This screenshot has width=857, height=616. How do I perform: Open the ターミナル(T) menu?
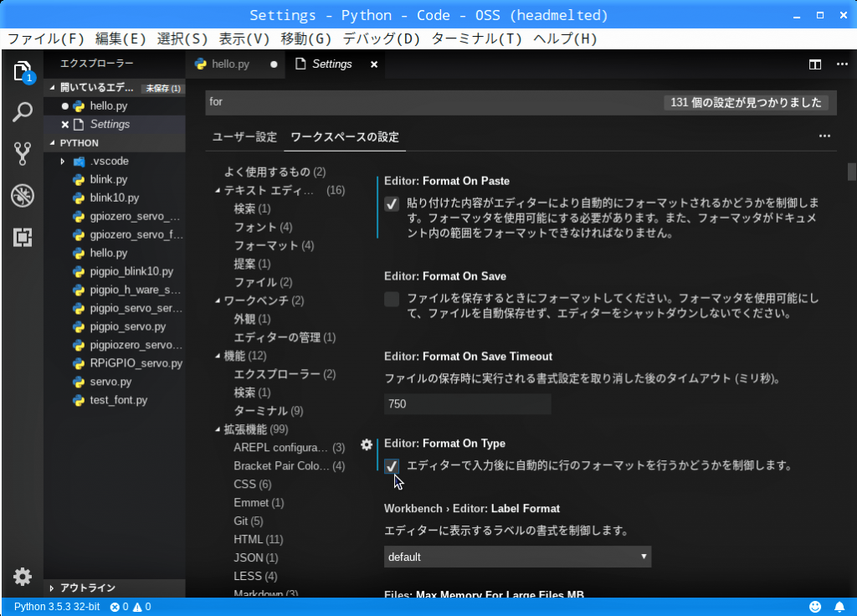tap(476, 38)
